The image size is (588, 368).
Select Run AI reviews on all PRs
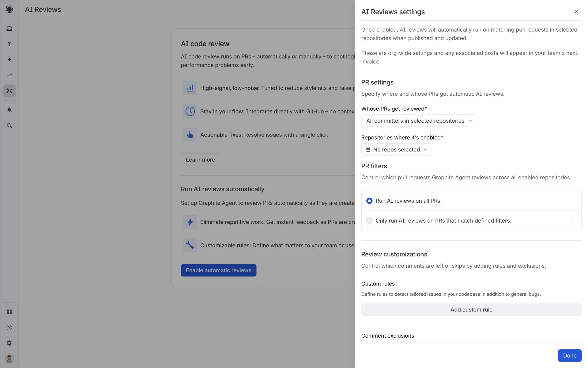pyautogui.click(x=369, y=201)
